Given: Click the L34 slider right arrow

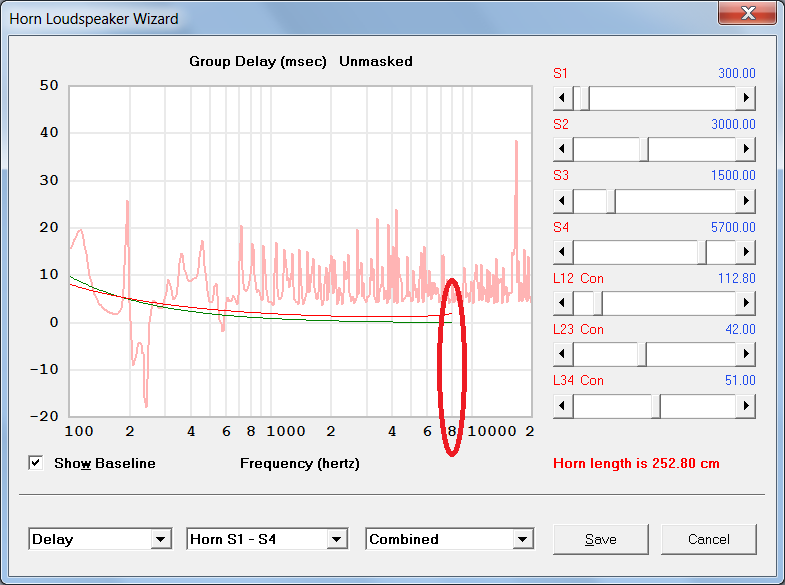Looking at the screenshot, I should coord(745,406).
